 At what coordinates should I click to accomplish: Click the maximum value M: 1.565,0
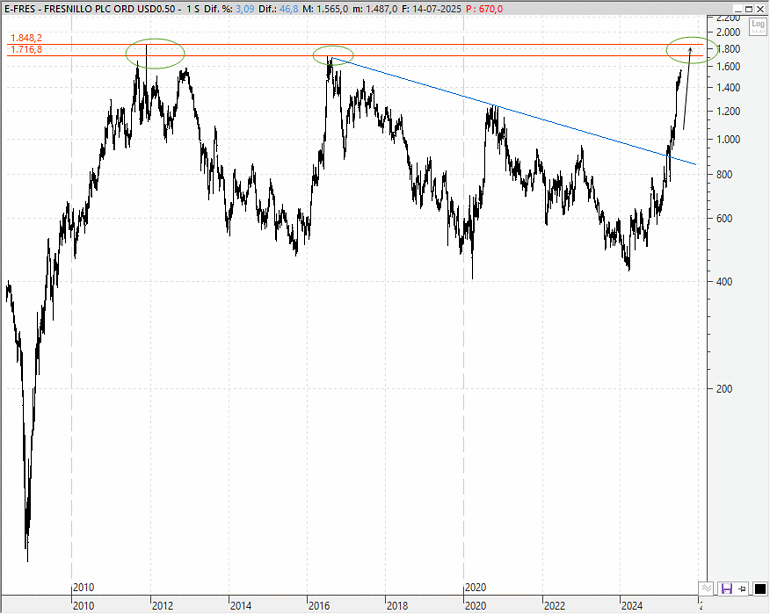[326, 9]
